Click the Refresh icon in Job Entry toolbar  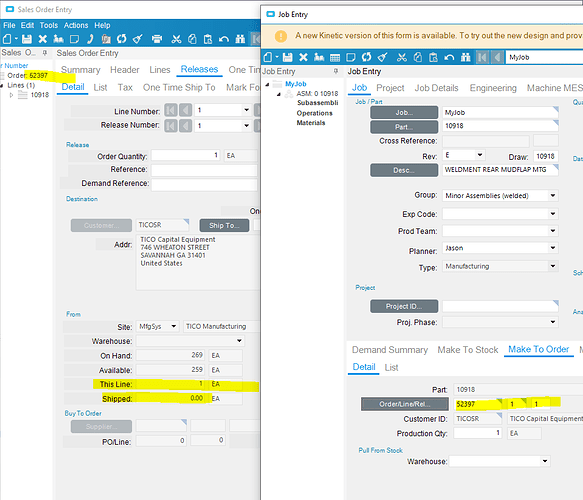pos(367,57)
